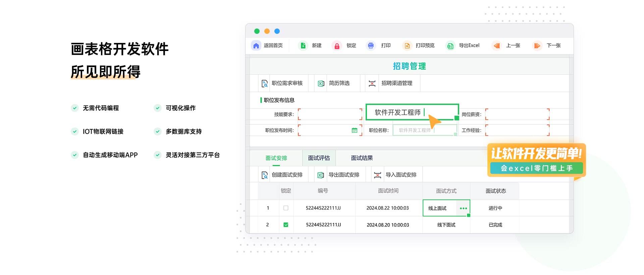Click the enlarged 软件开发工程师 edit box
Viewport: 644px width, 275px height.
click(412, 112)
